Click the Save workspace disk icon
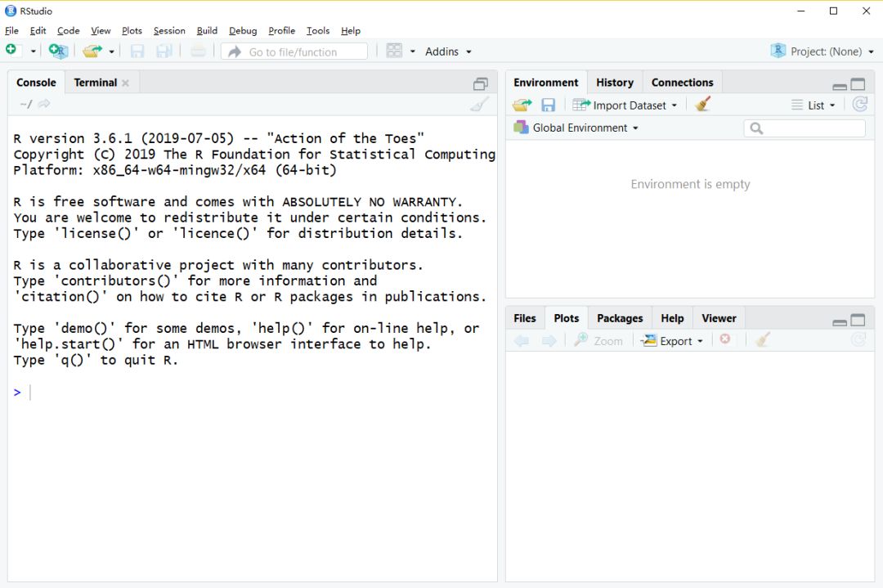 (548, 105)
